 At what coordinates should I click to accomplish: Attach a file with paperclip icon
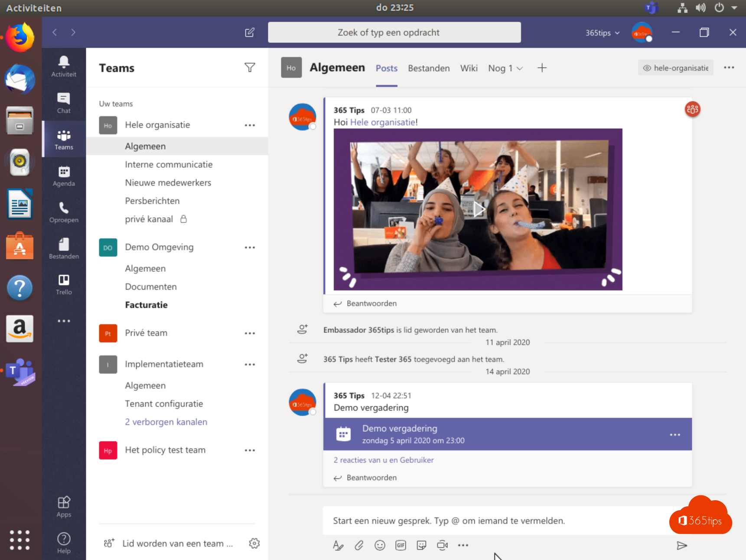(359, 545)
